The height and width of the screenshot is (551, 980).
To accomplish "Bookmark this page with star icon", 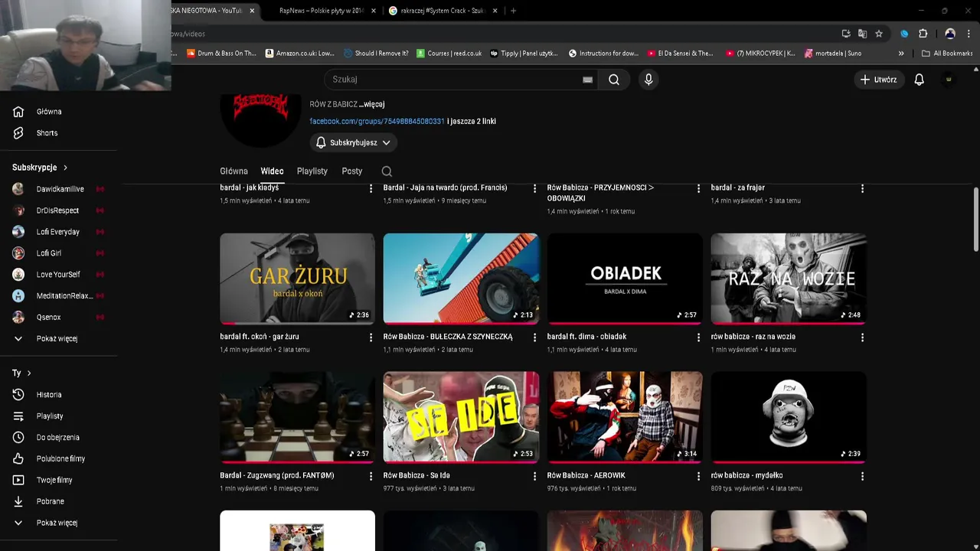I will [x=879, y=34].
